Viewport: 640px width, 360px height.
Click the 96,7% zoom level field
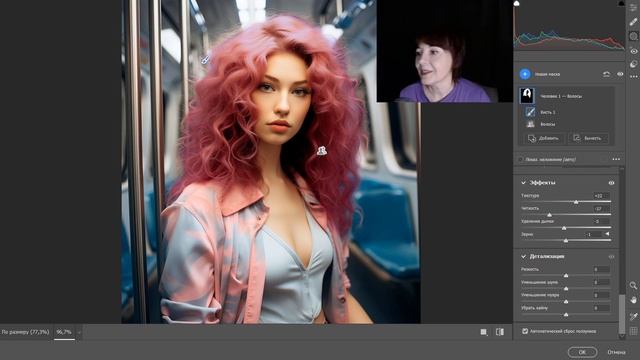64,332
